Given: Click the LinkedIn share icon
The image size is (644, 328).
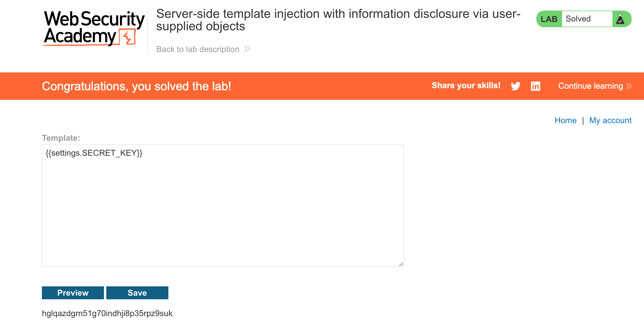Looking at the screenshot, I should click(x=535, y=86).
